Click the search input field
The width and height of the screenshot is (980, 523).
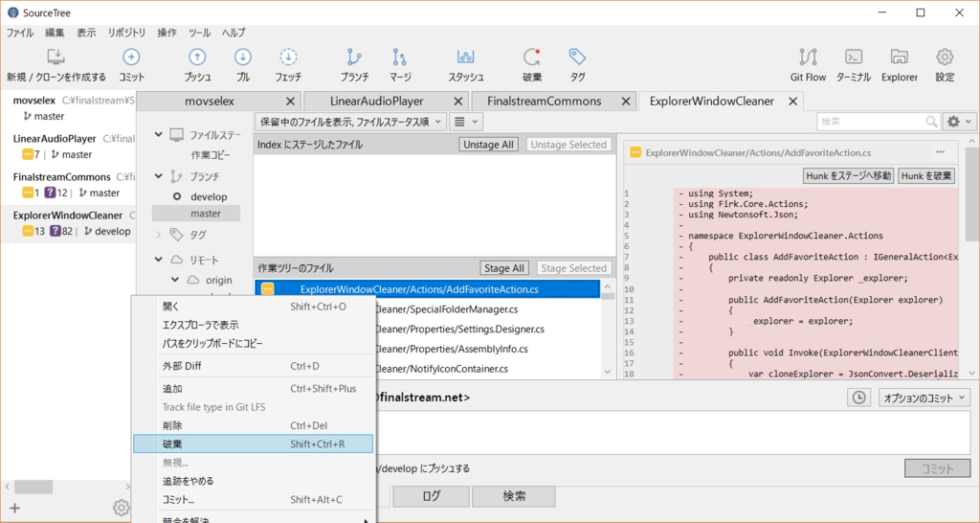click(x=871, y=122)
